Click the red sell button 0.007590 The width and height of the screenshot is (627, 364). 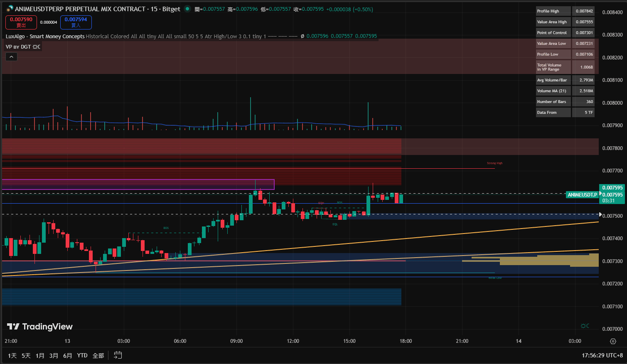[21, 22]
